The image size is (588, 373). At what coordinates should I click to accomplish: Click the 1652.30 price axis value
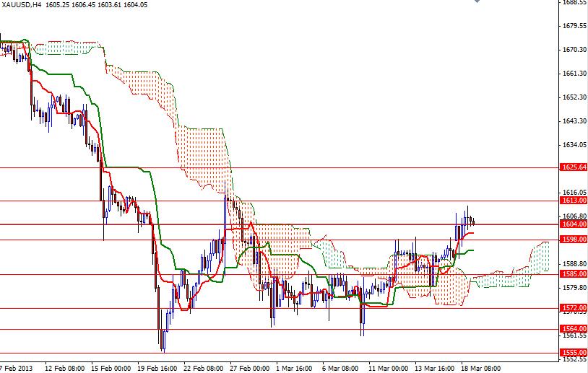pyautogui.click(x=574, y=97)
